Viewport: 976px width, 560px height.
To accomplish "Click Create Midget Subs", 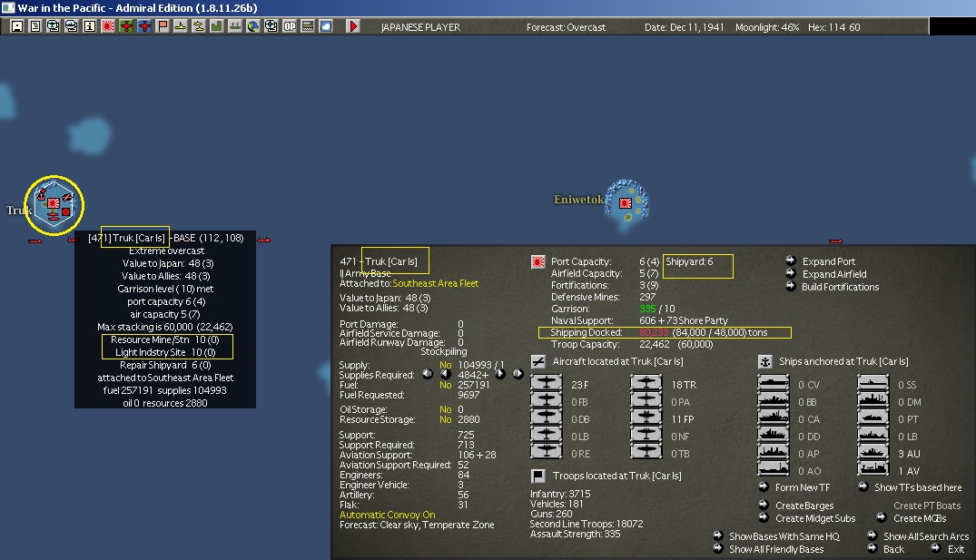I will tap(815, 518).
